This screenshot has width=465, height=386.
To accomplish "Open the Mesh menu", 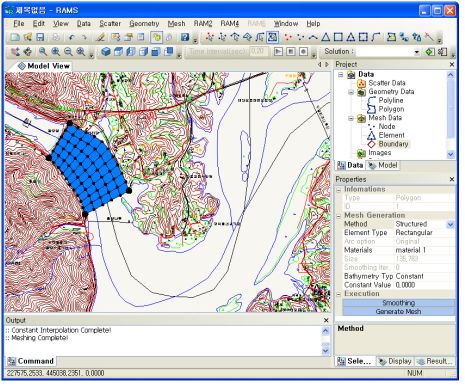I will click(x=176, y=24).
